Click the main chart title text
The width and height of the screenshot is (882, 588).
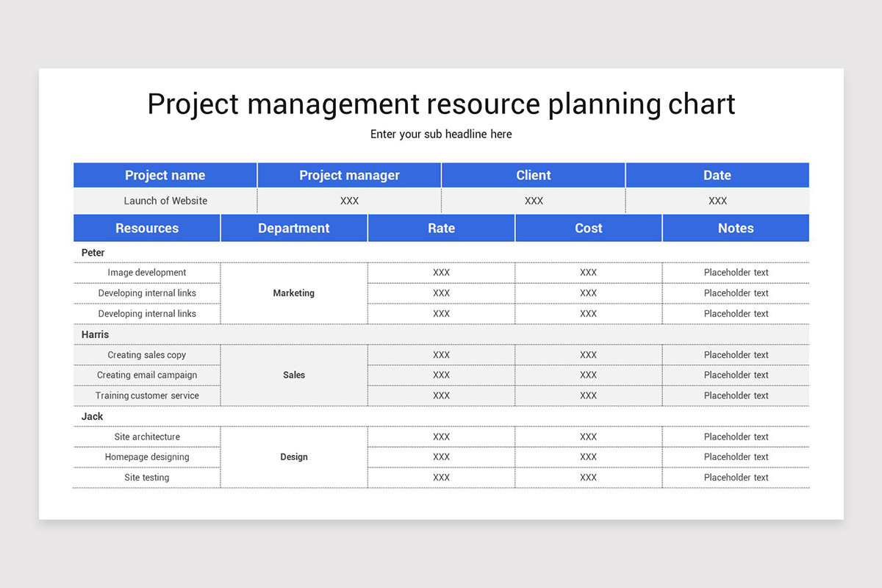[441, 104]
